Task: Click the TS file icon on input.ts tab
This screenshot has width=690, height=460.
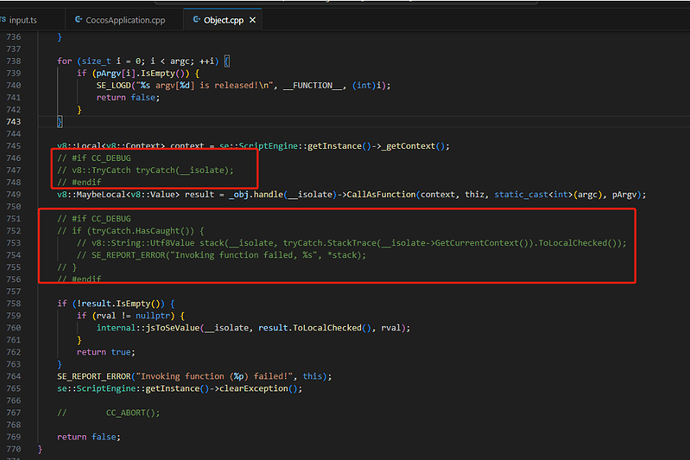Action: point(5,19)
